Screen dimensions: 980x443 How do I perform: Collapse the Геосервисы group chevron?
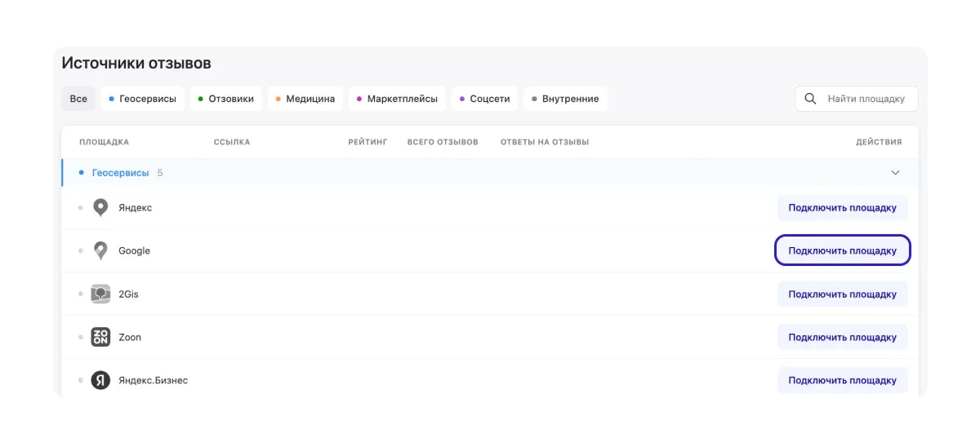[x=895, y=173]
